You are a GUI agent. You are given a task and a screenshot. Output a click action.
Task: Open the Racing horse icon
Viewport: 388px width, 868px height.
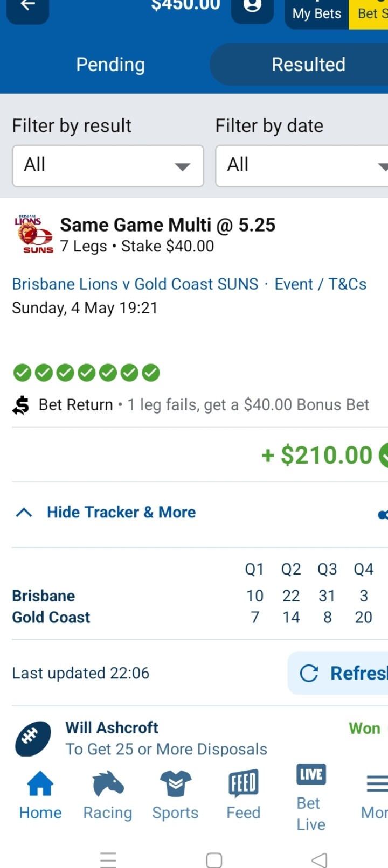coord(108,783)
